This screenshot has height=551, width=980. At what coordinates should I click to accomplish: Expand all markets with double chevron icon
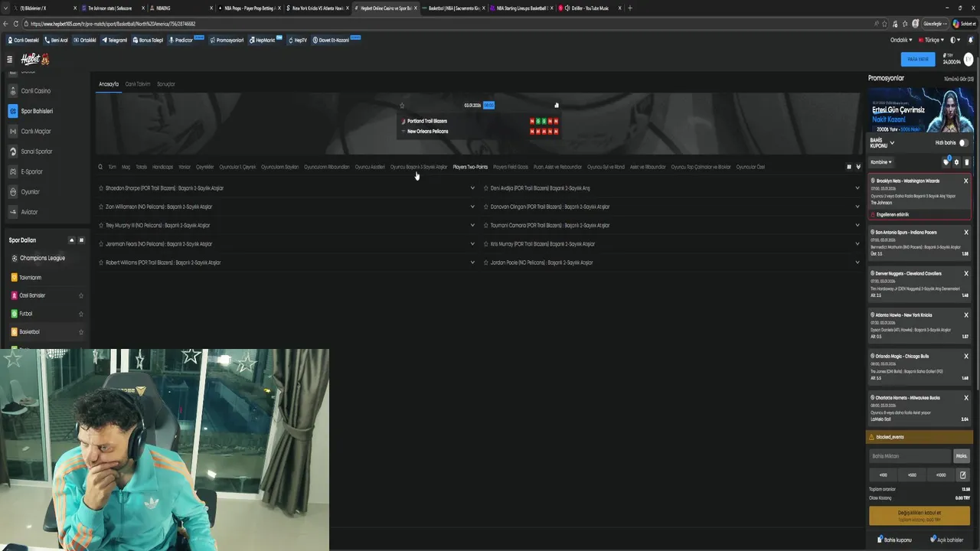(858, 167)
